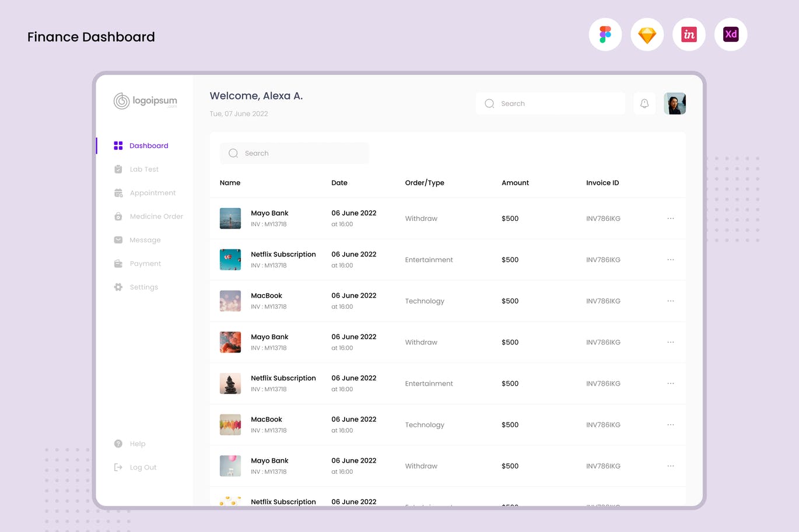Click the first Mayo Bank thumbnail image
The width and height of the screenshot is (799, 532).
230,219
